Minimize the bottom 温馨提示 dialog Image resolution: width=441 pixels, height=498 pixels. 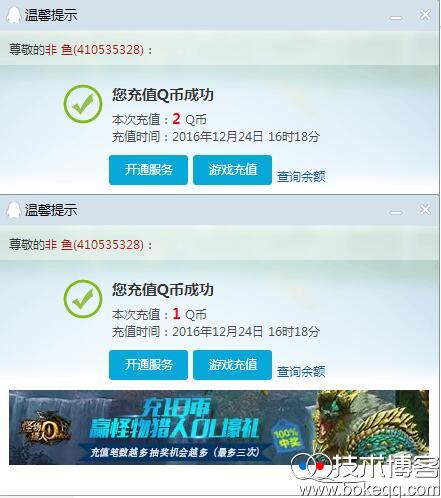click(396, 212)
